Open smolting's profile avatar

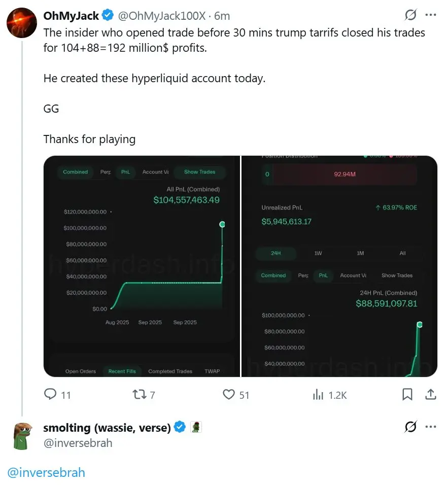(x=21, y=435)
